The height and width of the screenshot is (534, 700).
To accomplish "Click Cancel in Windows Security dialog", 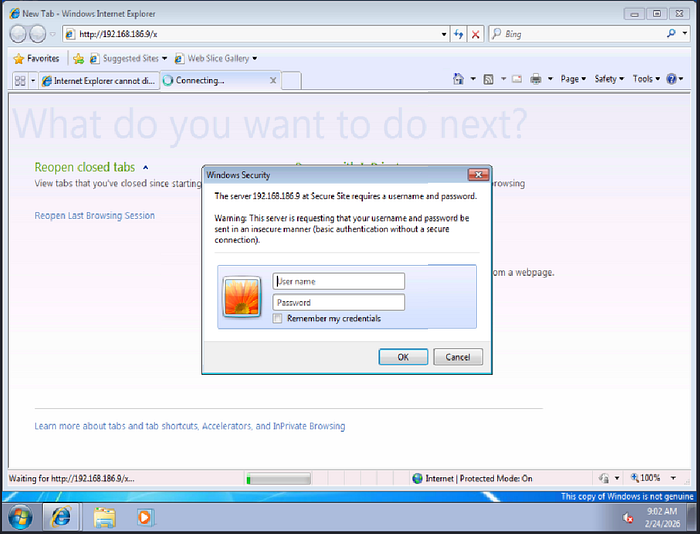I will click(458, 357).
